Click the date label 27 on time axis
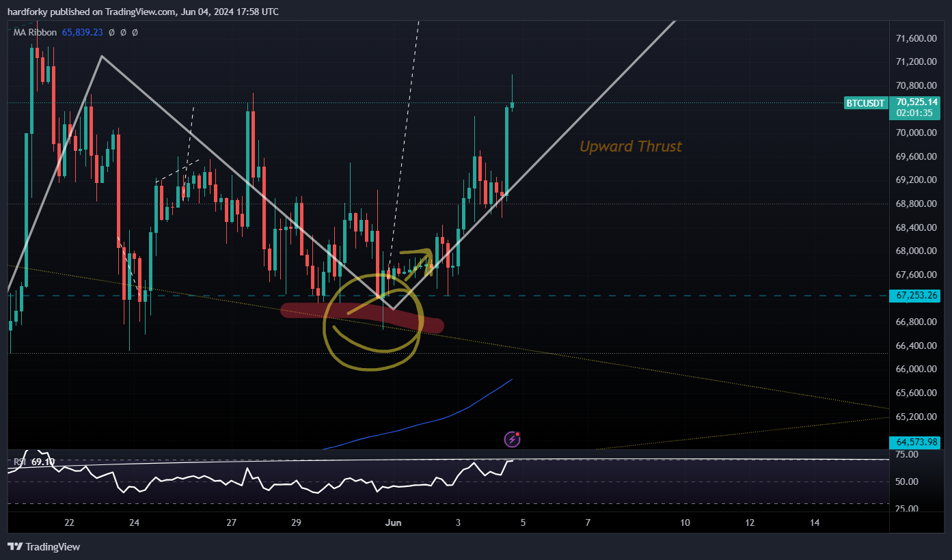Viewport: 952px width, 560px height. coord(232,522)
